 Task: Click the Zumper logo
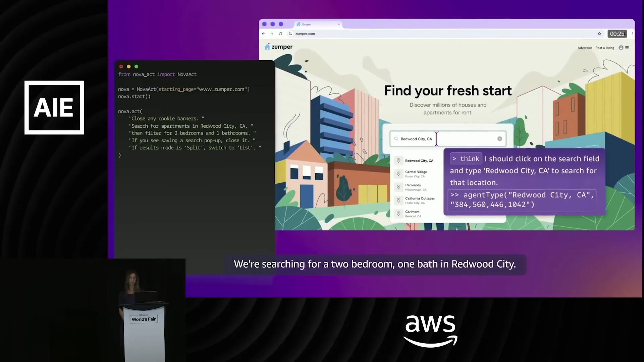[x=278, y=47]
